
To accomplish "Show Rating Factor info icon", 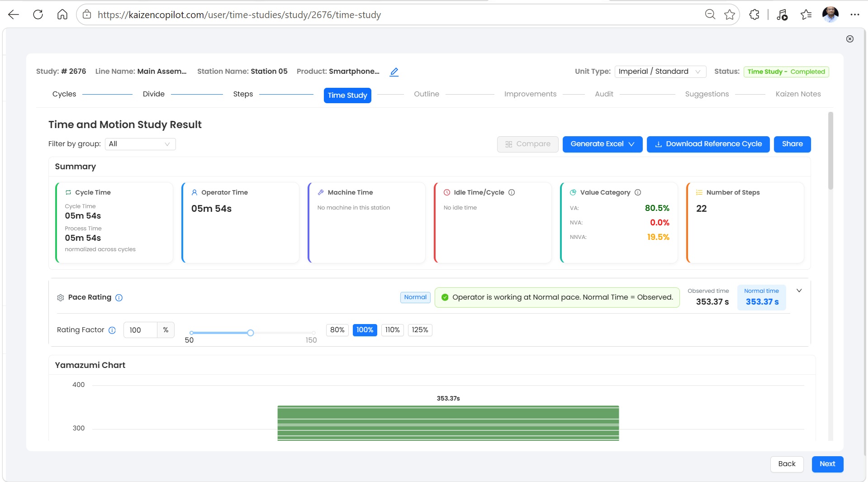I will point(112,330).
